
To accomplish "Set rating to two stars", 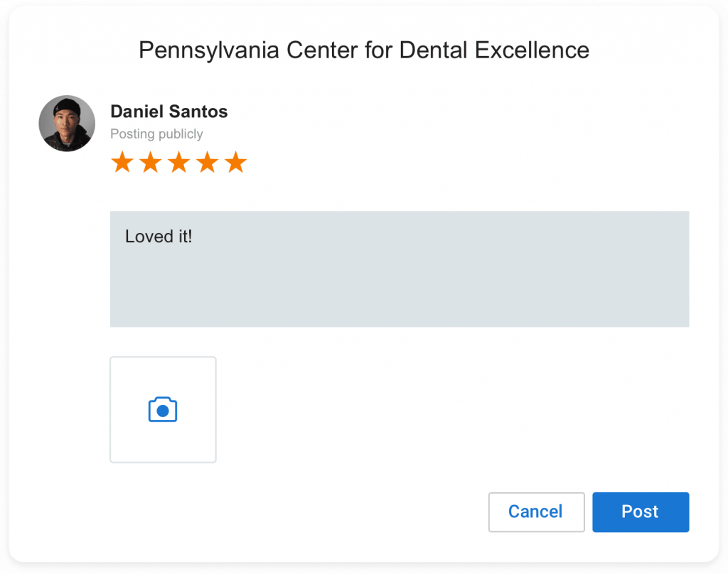I will pyautogui.click(x=150, y=163).
